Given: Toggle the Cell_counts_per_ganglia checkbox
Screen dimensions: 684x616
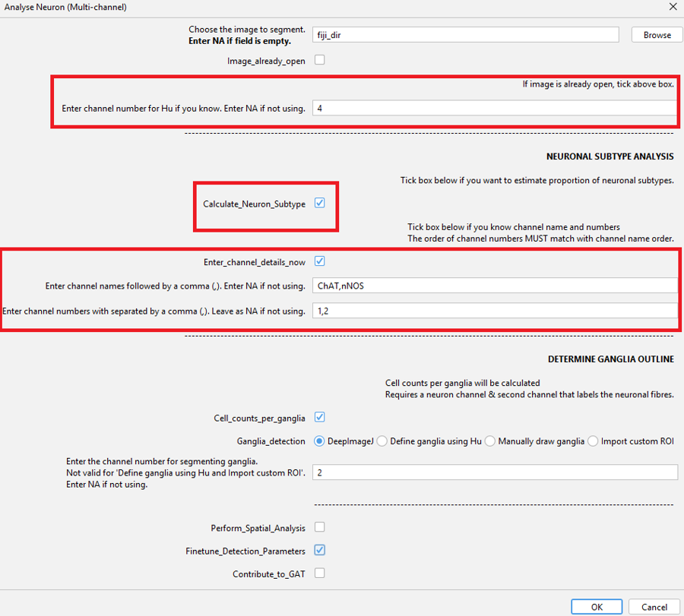Looking at the screenshot, I should tap(320, 417).
